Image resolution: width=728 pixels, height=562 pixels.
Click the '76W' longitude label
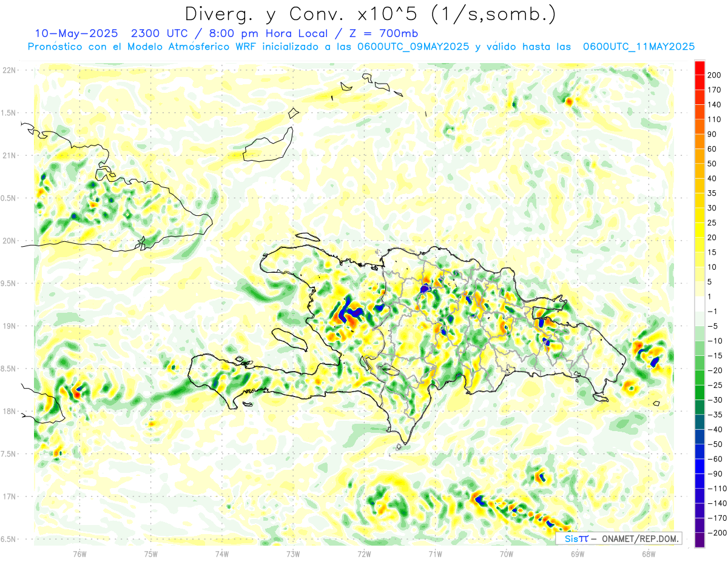pyautogui.click(x=79, y=554)
